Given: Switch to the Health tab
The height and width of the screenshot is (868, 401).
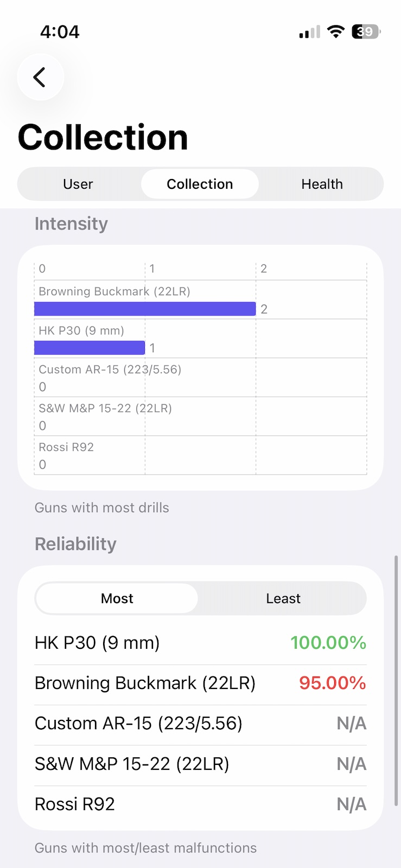Looking at the screenshot, I should click(322, 184).
